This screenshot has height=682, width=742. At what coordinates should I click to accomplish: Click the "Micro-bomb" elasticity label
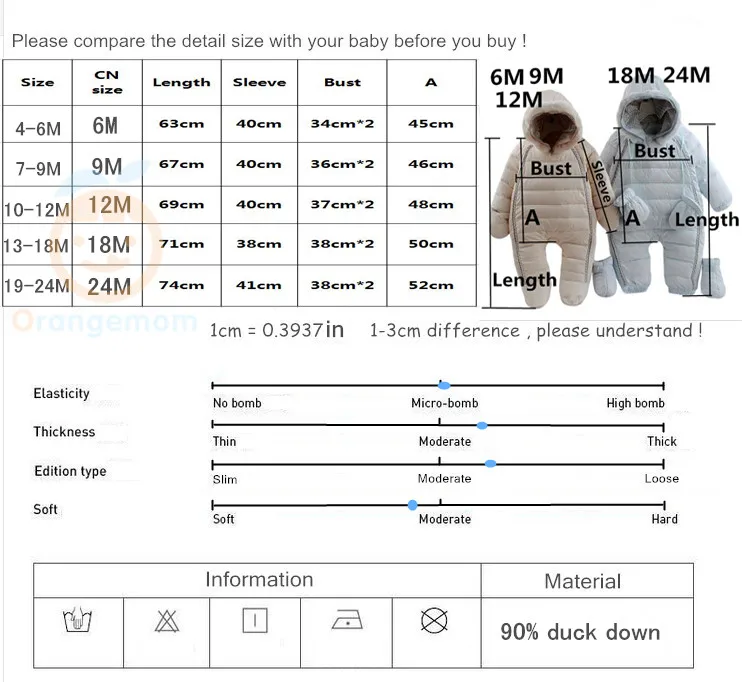[x=445, y=403]
